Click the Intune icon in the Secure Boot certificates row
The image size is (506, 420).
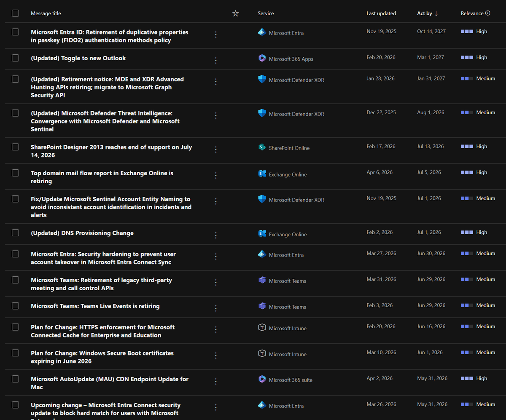click(262, 353)
